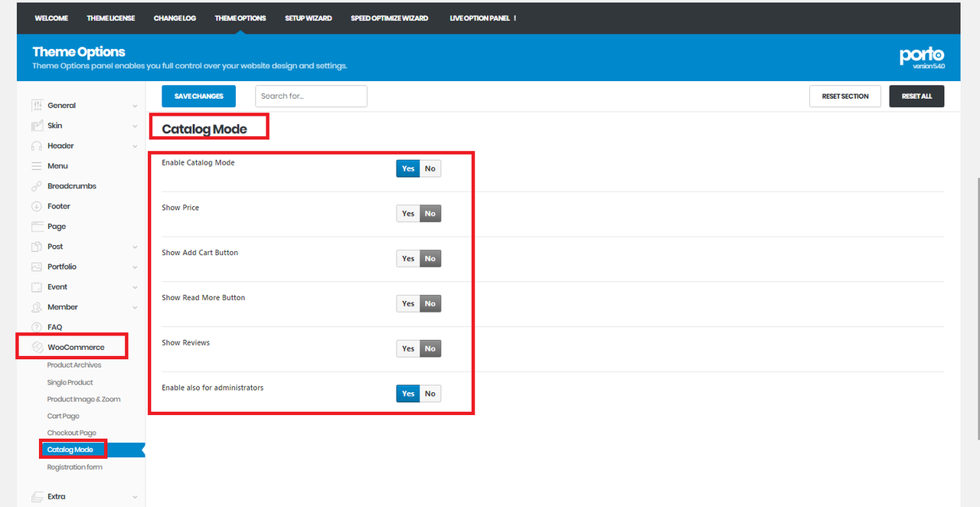Set Show Reviews to Yes
This screenshot has width=980, height=507.
click(x=408, y=348)
